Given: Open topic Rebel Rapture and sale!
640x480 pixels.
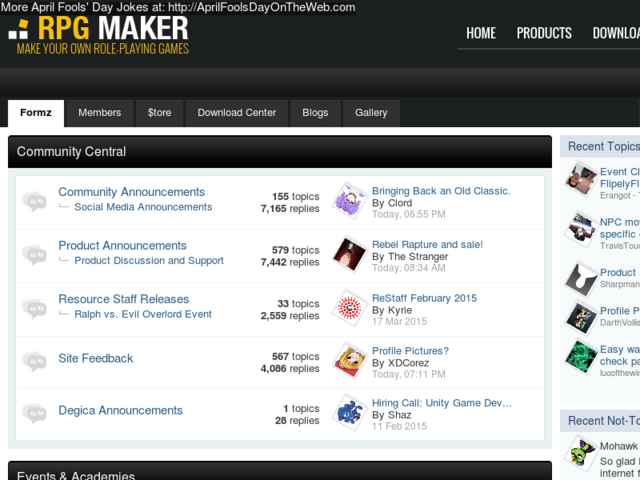Looking at the screenshot, I should pos(427,244).
